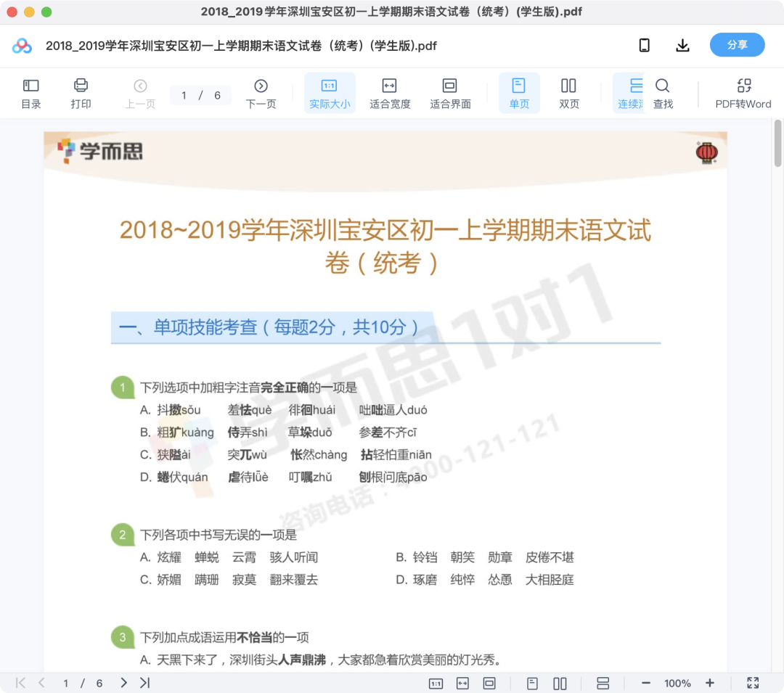
Task: Convert with PDF转Word tool
Action: coord(743,94)
